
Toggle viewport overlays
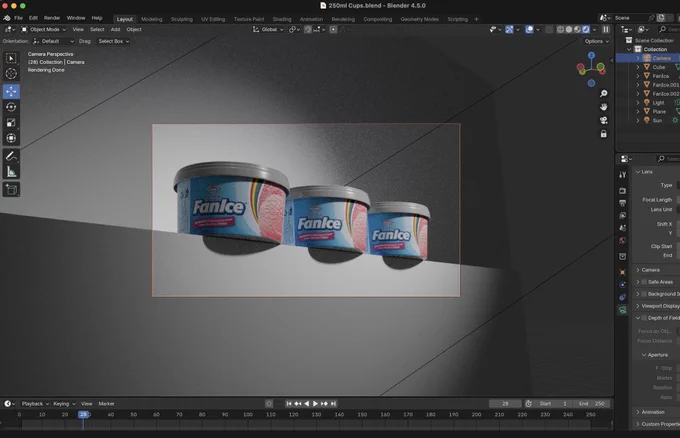pos(530,29)
